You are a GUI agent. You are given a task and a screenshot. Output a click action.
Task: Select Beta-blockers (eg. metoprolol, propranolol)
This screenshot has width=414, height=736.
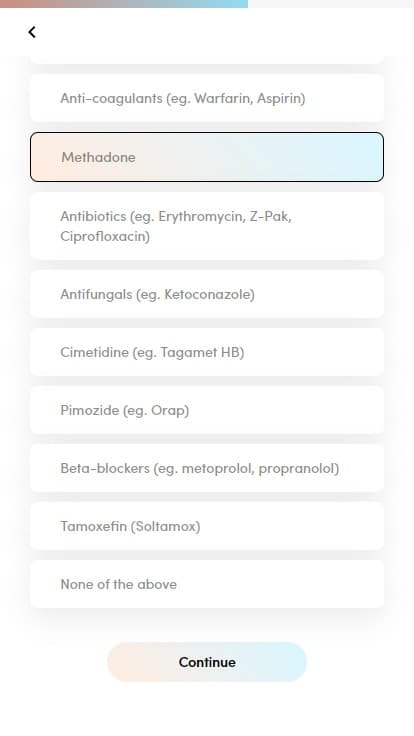coord(207,468)
